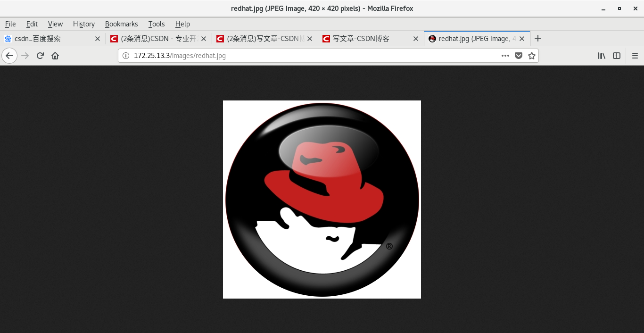Switch to the (2条消息)CSDN - 专业开 tab
The height and width of the screenshot is (333, 644).
tap(159, 39)
